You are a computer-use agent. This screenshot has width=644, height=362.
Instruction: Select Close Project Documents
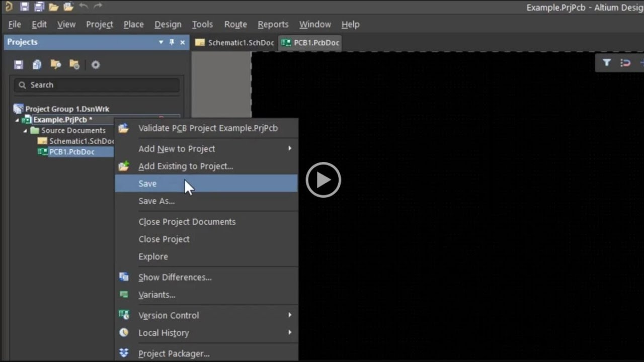click(206, 222)
